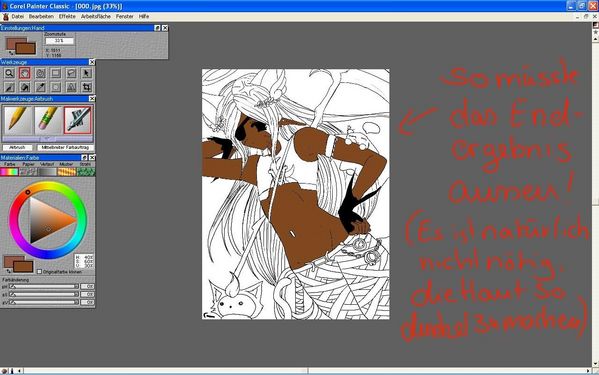Click the document icon in the menu bar
Screen dimensions: 599x375
[5, 17]
